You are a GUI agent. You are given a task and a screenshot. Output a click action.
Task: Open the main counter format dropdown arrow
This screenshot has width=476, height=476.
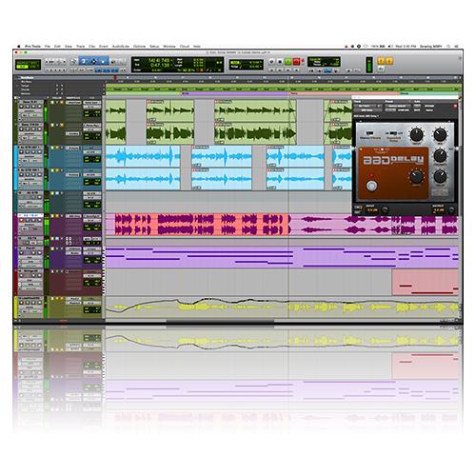pyautogui.click(x=171, y=60)
